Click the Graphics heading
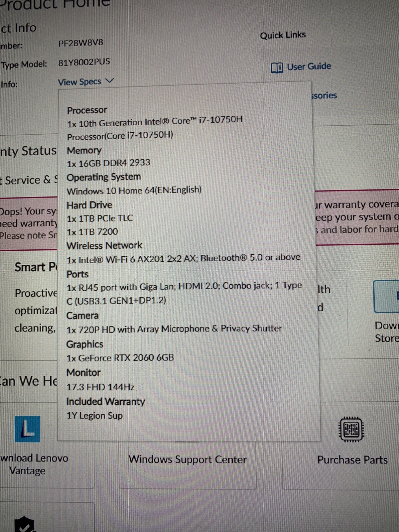 [x=85, y=344]
